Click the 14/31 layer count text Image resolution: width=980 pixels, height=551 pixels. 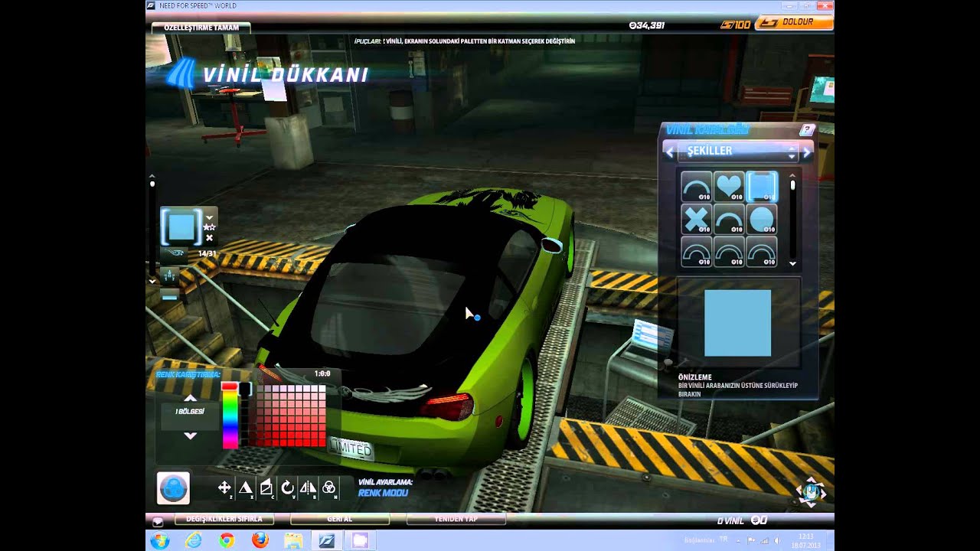207,253
